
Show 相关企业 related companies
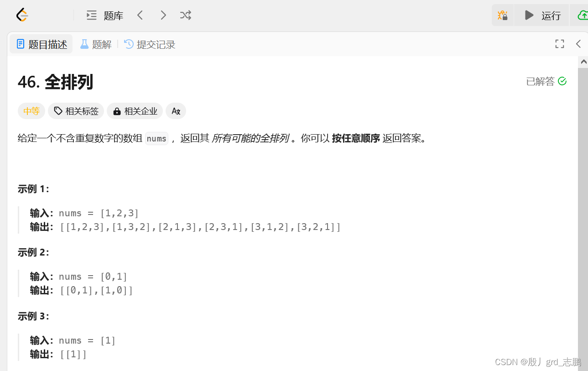click(135, 111)
